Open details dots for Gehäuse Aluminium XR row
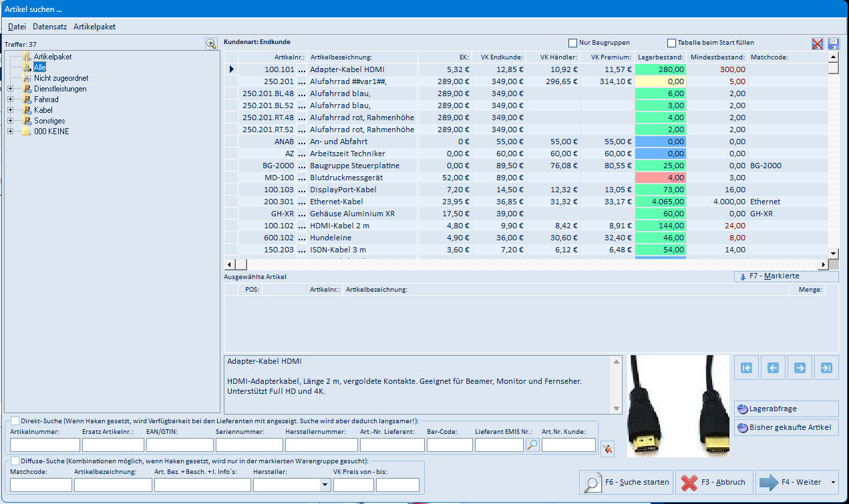 [x=301, y=214]
